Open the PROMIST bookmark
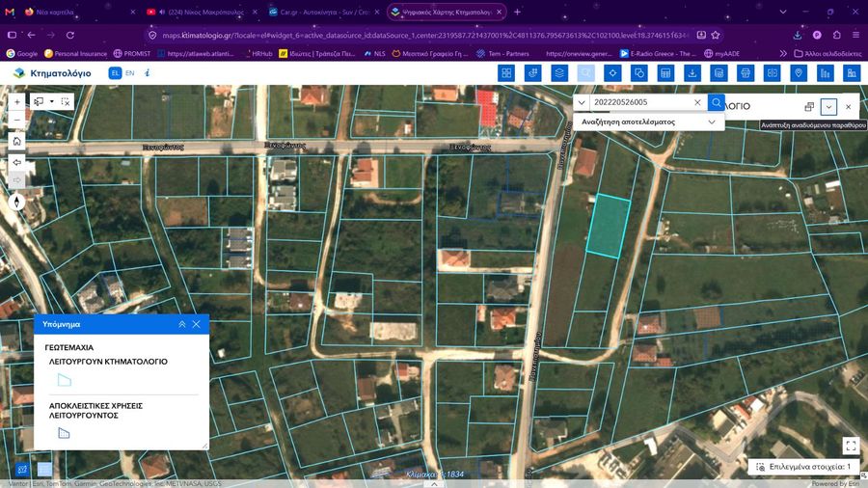The image size is (868, 488). point(132,54)
